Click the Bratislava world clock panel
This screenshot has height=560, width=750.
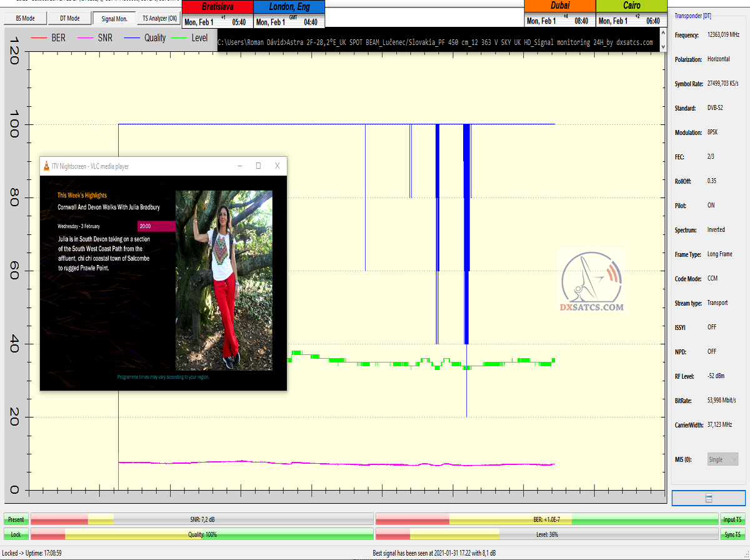[217, 14]
